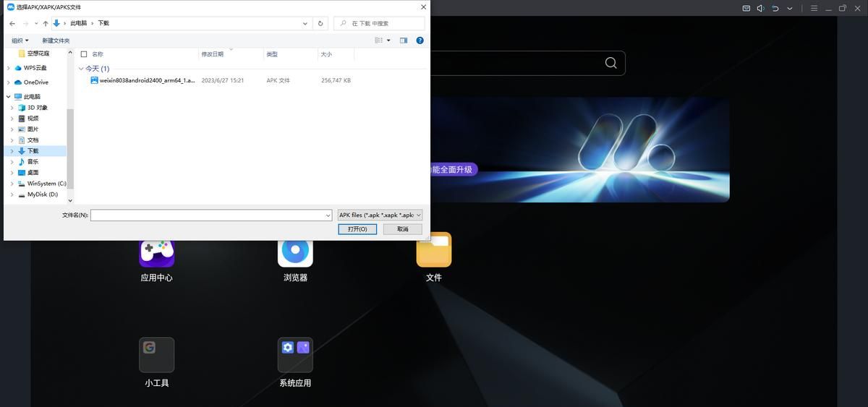Expand address bar history dropdown
Image resolution: width=868 pixels, height=407 pixels.
click(306, 23)
